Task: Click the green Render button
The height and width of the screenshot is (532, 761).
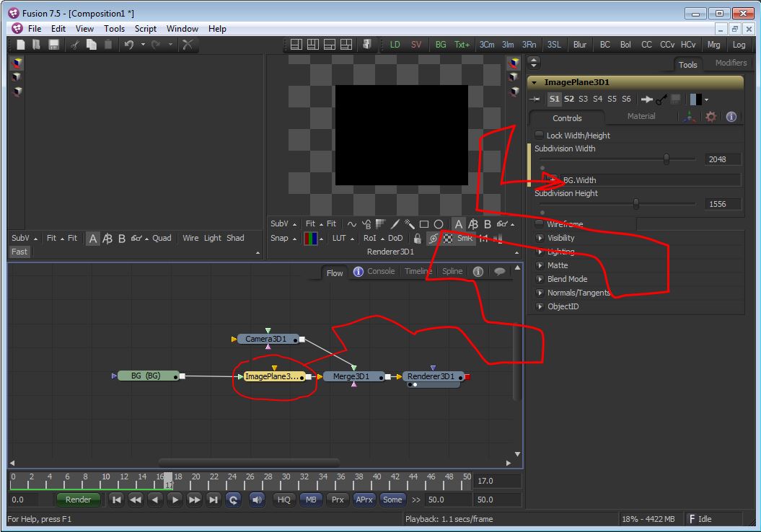Action: tap(78, 500)
